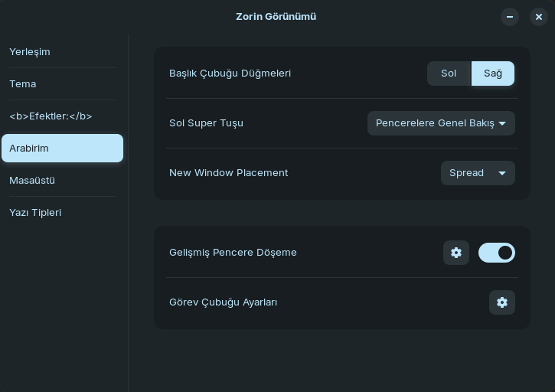Minimize the Zorin Görünümü window
The image size is (555, 392).
(510, 17)
